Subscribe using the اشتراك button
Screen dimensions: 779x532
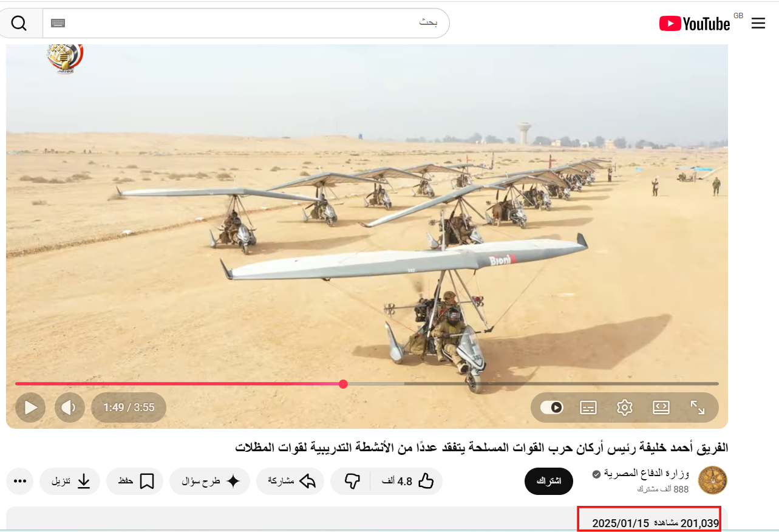(x=548, y=481)
